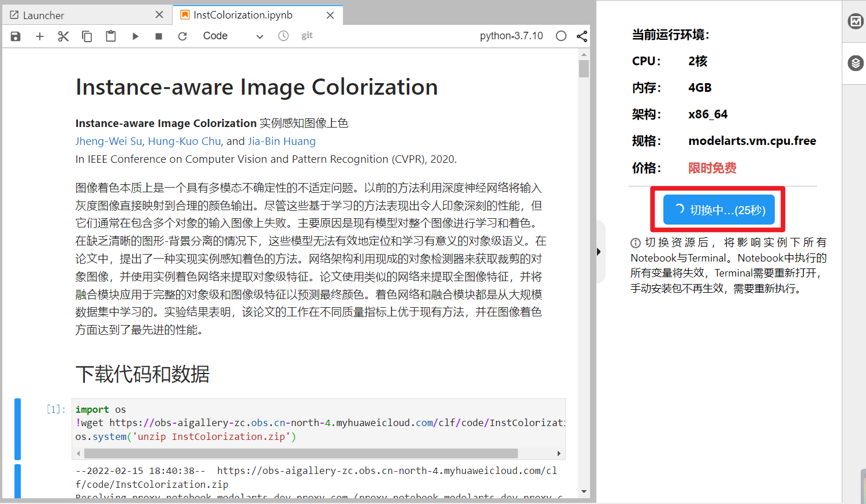Open the git toolbar button

[x=307, y=36]
